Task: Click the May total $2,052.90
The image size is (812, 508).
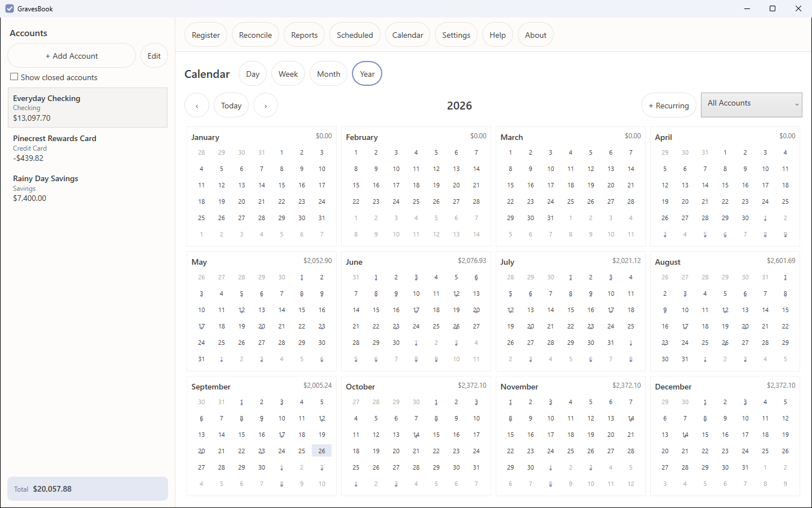Action: [317, 261]
